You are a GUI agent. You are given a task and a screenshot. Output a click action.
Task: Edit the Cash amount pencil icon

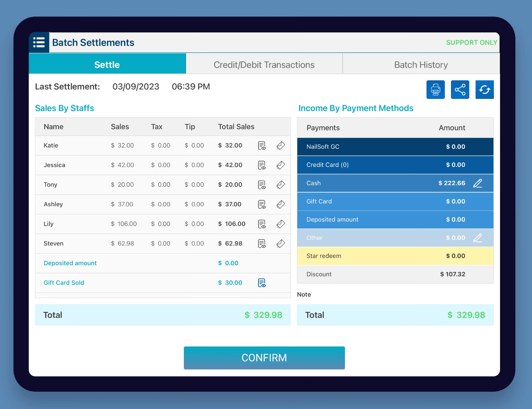(x=478, y=183)
